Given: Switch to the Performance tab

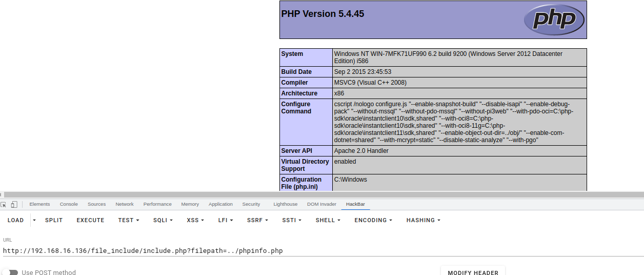Looking at the screenshot, I should coord(157,204).
